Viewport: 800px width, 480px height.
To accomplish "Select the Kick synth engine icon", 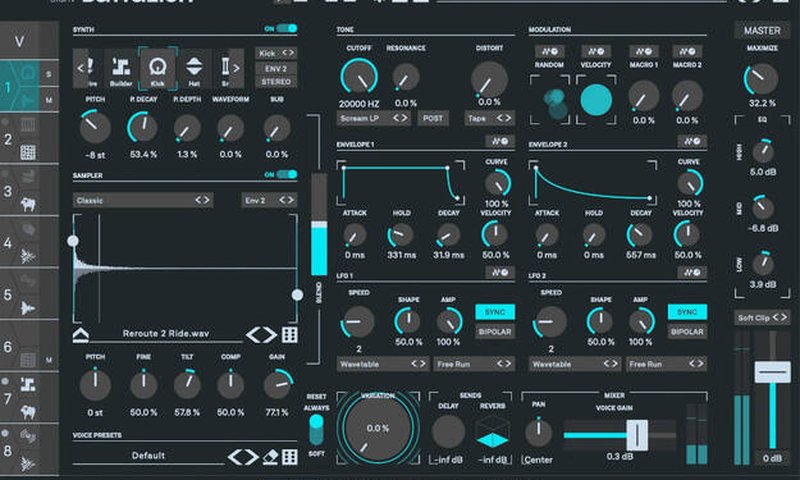I will [x=157, y=68].
